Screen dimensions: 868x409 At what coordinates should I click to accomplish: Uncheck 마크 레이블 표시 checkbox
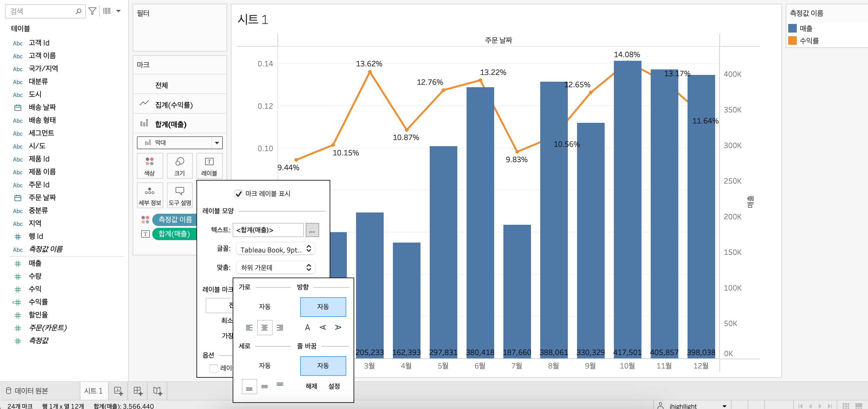pyautogui.click(x=238, y=194)
